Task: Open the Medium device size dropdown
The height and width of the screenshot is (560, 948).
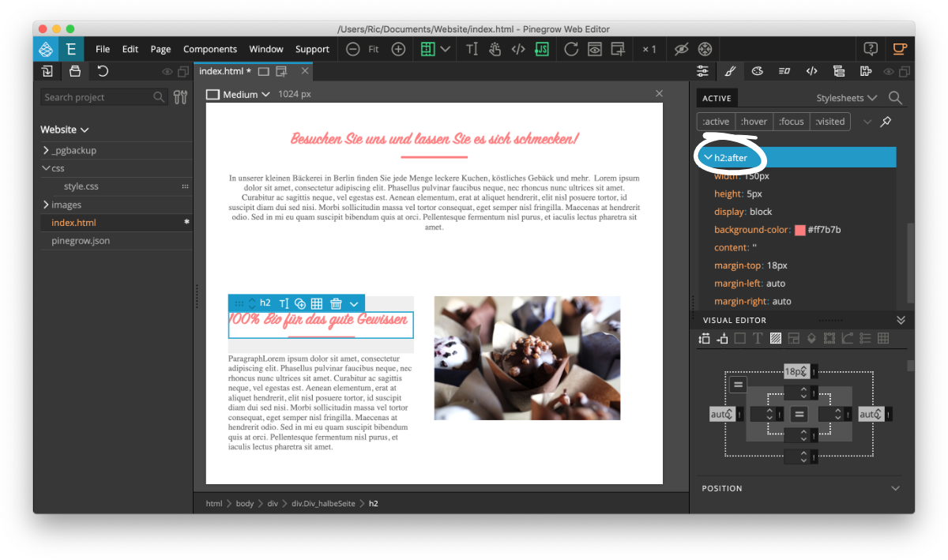Action: click(238, 94)
